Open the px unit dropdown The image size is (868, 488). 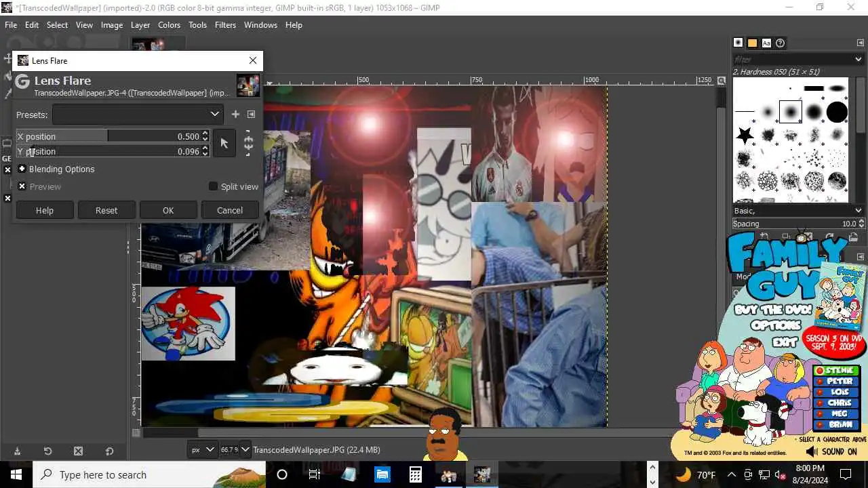tap(201, 449)
